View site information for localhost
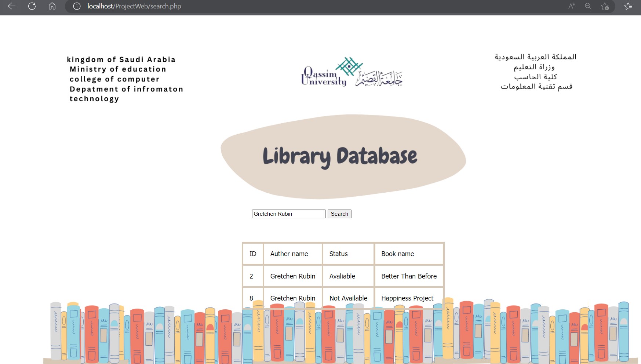 pos(76,6)
